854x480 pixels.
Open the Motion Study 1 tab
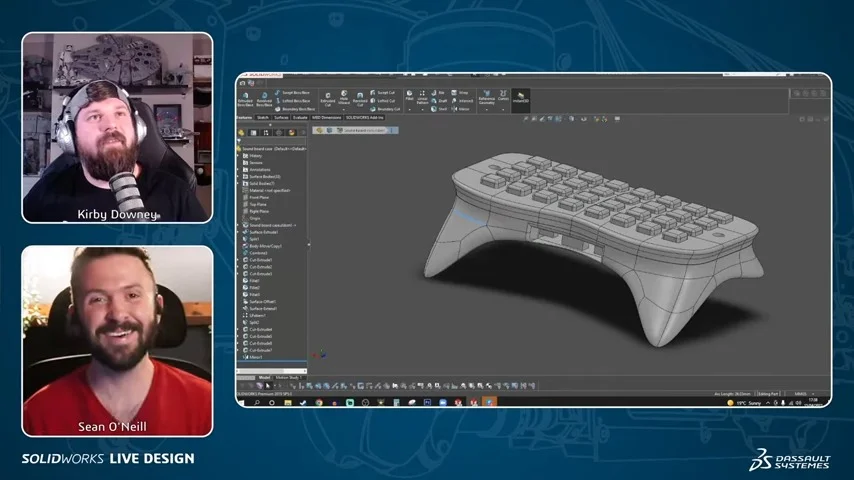coord(288,378)
